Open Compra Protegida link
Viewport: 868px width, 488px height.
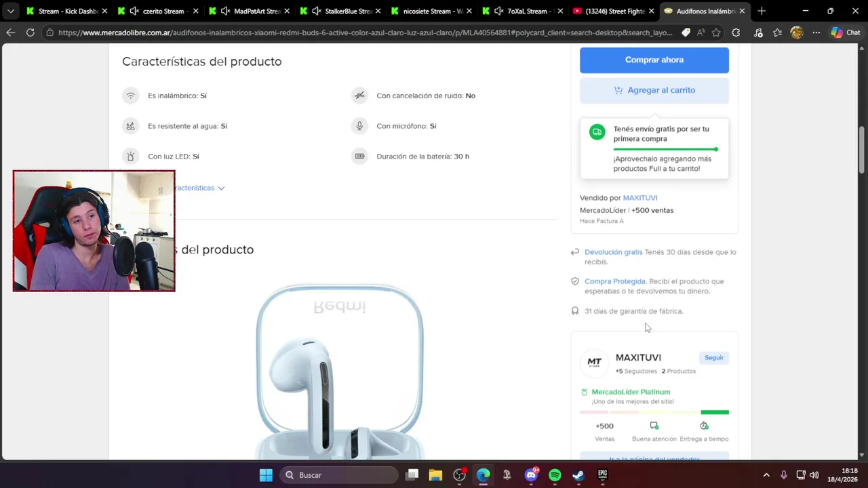614,281
